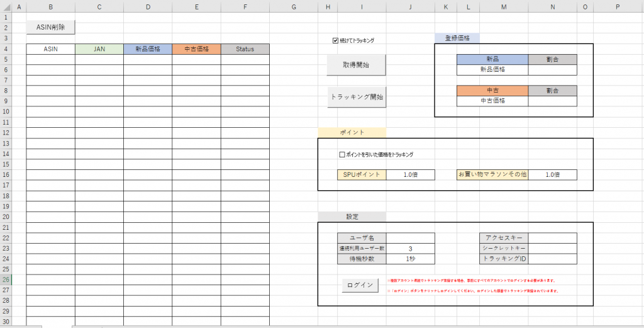Select column B header
Screen dimensions: 644x328
click(x=50, y=7)
